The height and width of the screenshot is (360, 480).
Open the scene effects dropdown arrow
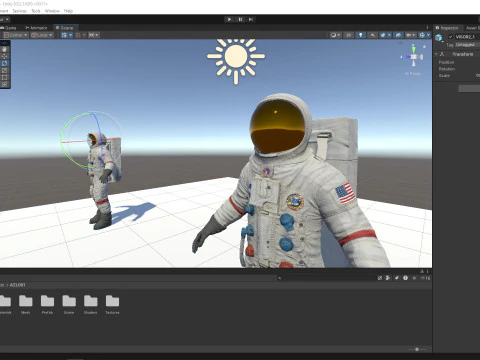coord(389,35)
